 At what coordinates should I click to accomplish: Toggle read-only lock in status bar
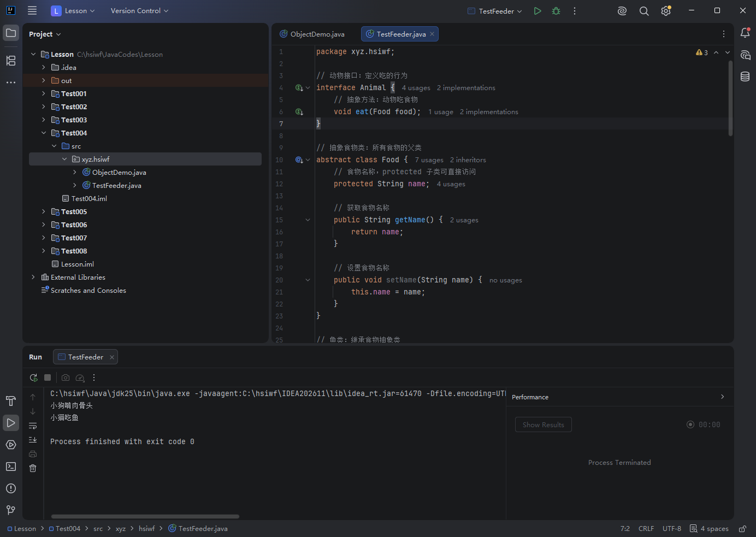(x=742, y=529)
